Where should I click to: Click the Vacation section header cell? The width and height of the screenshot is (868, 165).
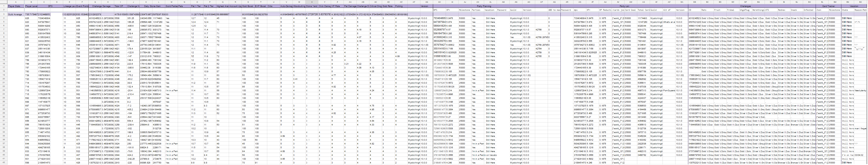854,6
